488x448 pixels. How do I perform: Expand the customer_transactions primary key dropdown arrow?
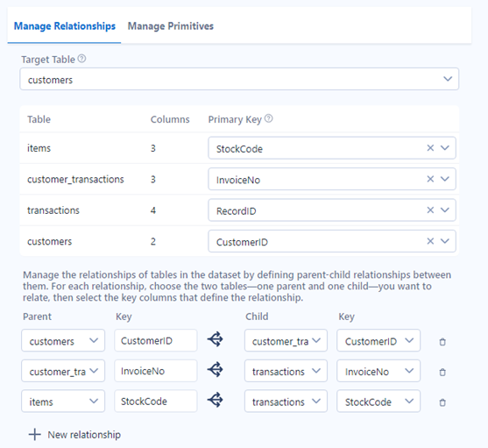click(445, 179)
